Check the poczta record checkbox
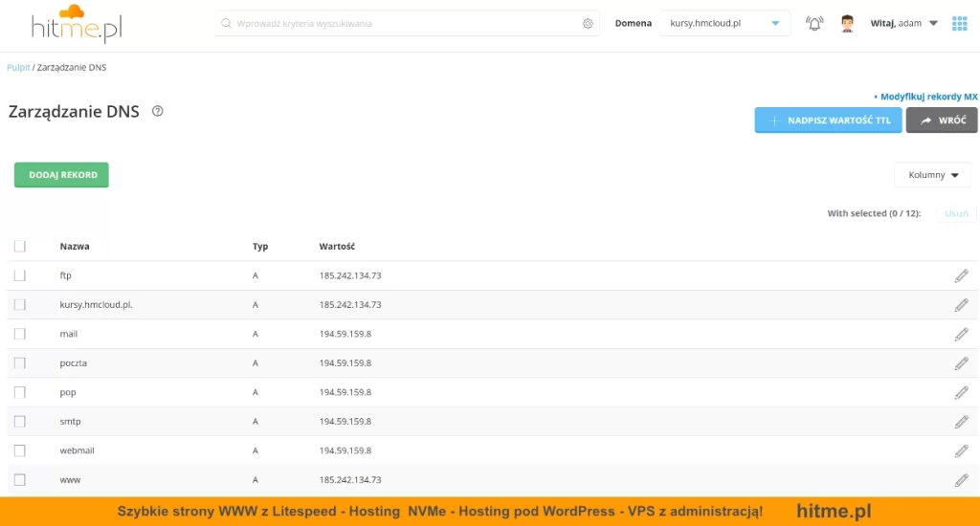 pyautogui.click(x=20, y=363)
